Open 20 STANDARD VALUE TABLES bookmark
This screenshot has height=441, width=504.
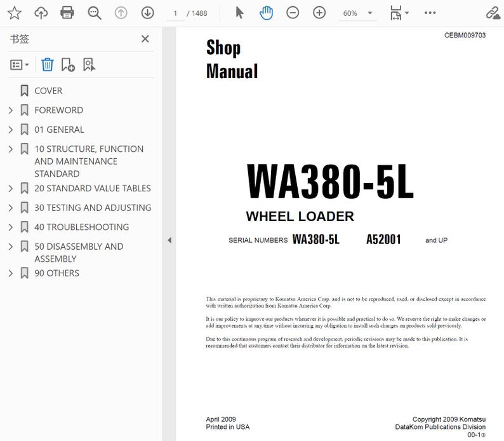tap(93, 188)
